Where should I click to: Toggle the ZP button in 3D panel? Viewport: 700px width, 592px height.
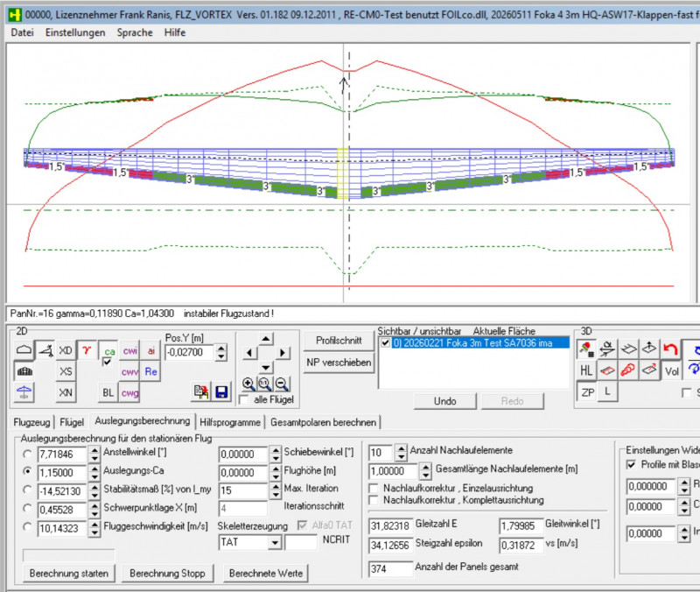click(x=586, y=391)
